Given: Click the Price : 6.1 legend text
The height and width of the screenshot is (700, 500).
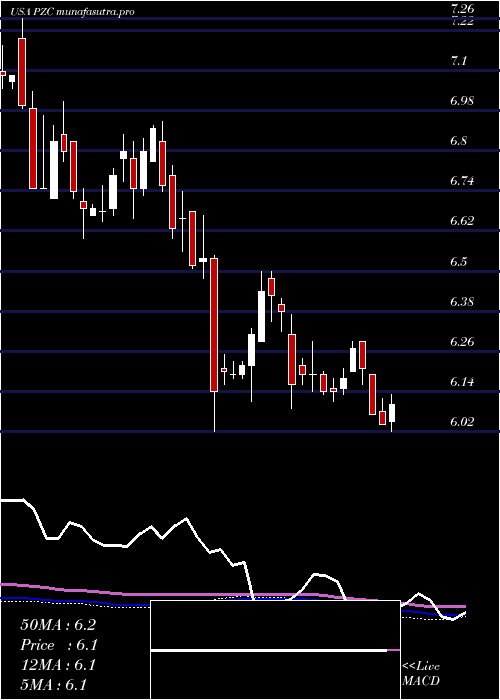Looking at the screenshot, I should 59,645.
